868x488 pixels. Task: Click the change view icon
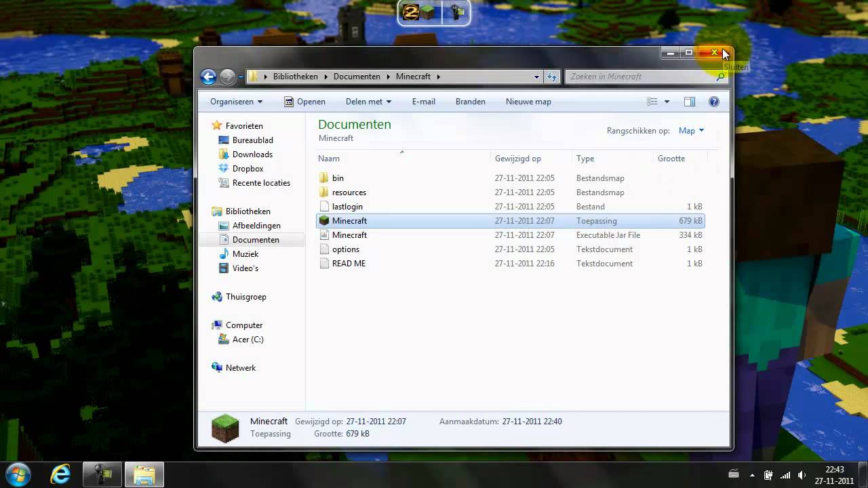click(x=652, y=102)
